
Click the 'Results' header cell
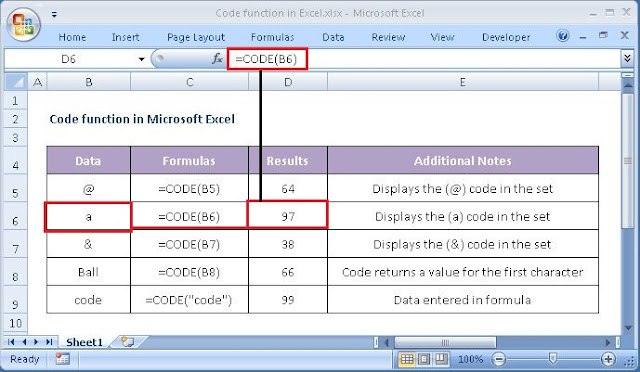tap(288, 160)
